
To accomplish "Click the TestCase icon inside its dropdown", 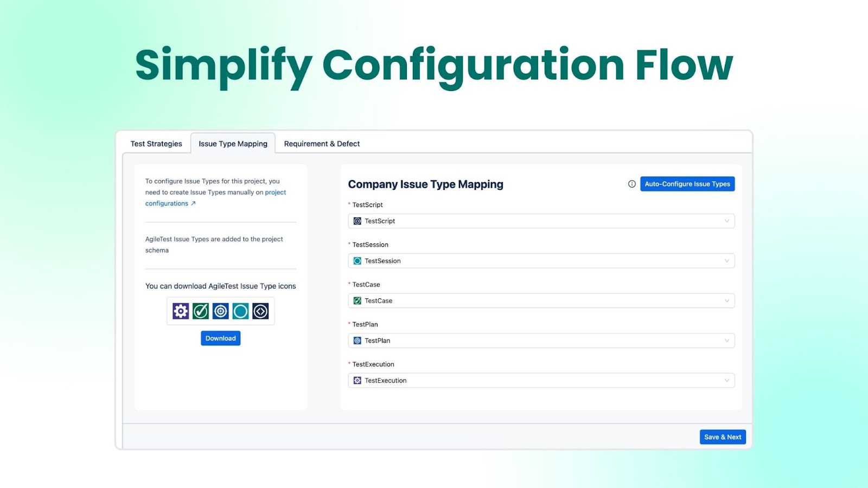I will tap(358, 301).
